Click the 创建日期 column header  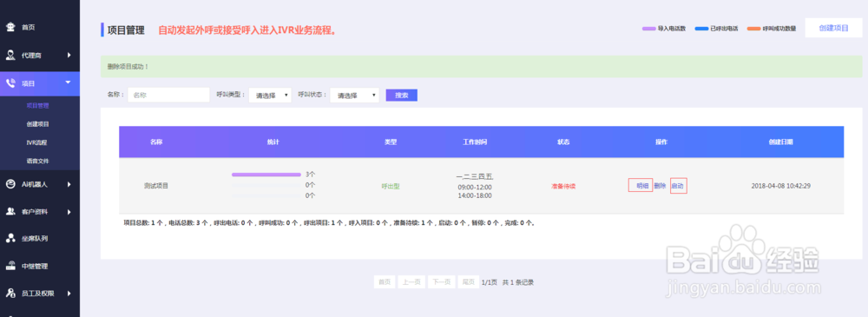coord(780,142)
